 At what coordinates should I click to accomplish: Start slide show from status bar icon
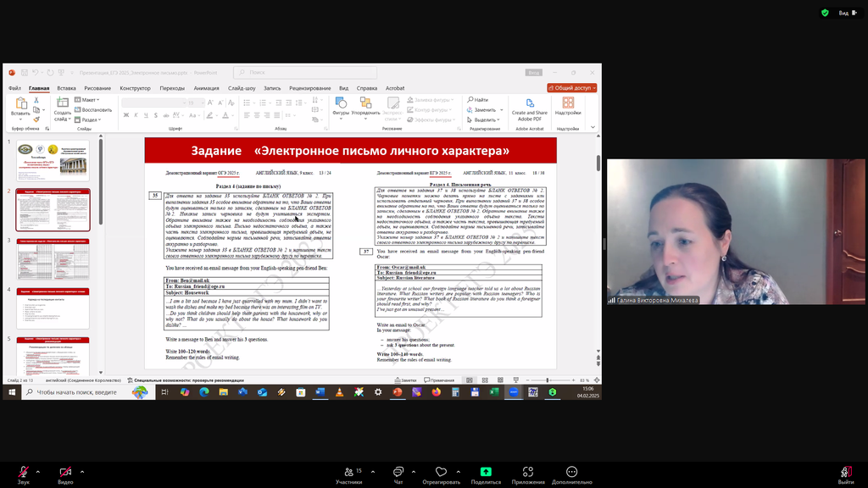[516, 380]
